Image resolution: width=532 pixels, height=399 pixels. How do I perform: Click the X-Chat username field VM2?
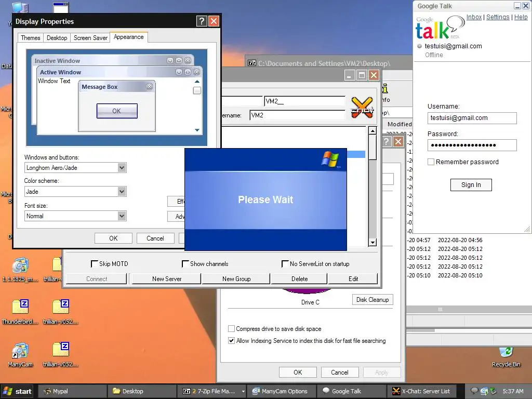coord(297,115)
